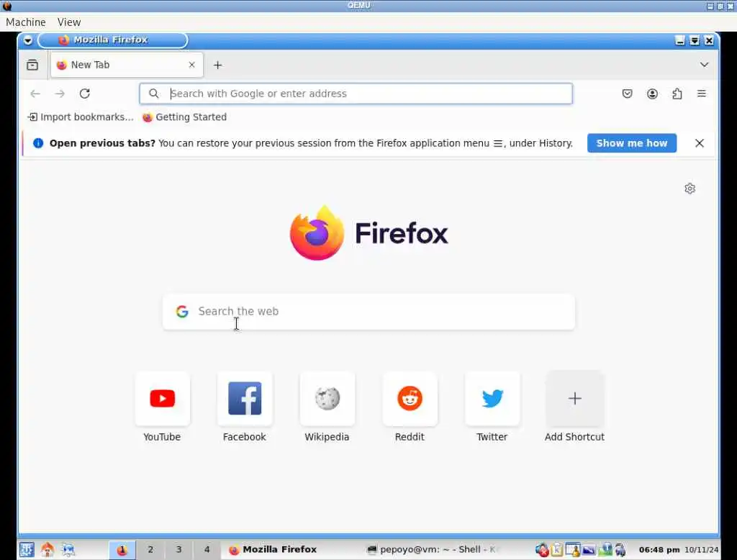Click the network tray icon
Viewport: 737px width, 560px height.
coord(605,549)
